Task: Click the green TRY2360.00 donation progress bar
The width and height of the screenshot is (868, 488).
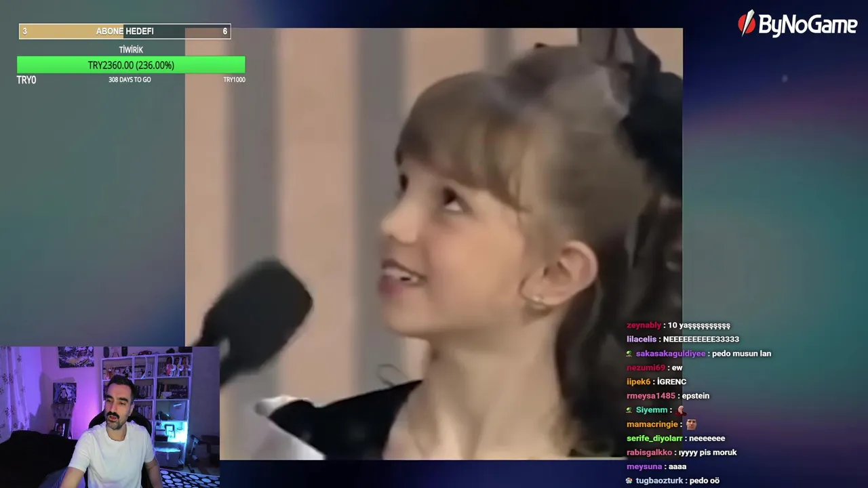Action: pyautogui.click(x=131, y=65)
